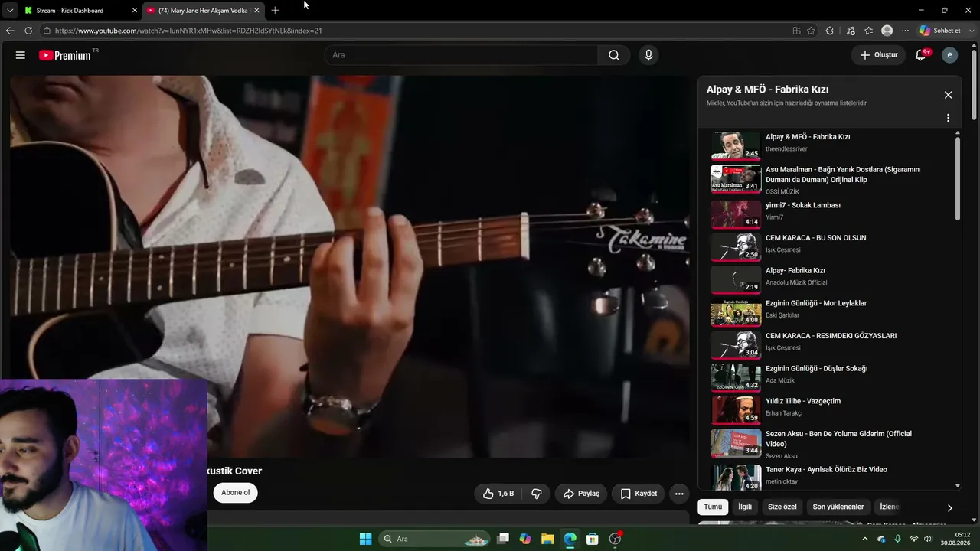Close the Mary Jane YouTube tab
Viewport: 980px width, 551px height.
tap(256, 11)
